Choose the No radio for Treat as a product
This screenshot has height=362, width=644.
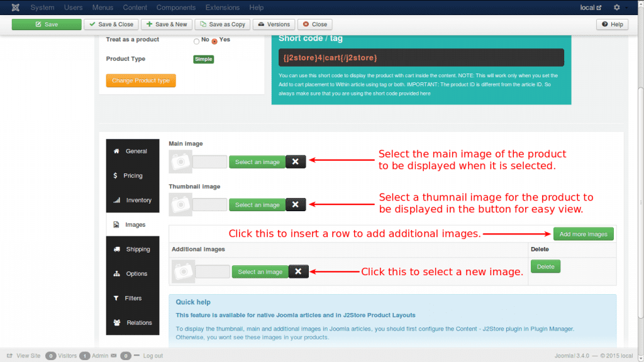point(196,40)
